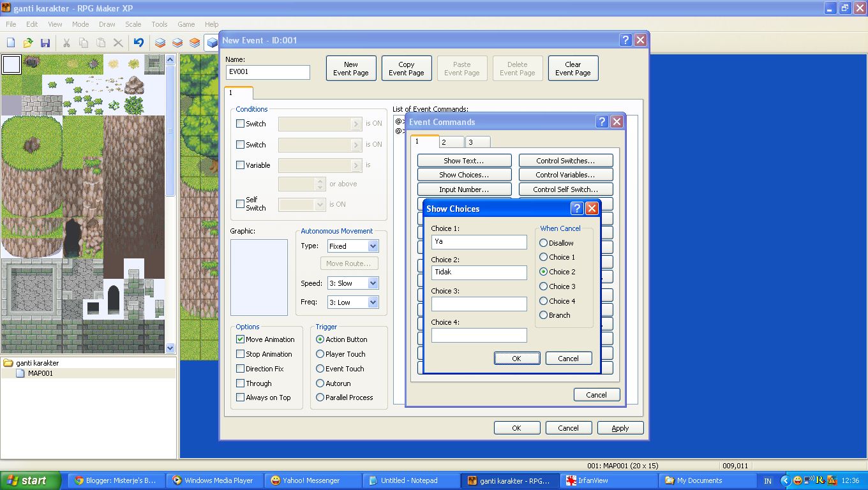Screen dimensions: 868x490
Task: Set When Cancel to Disallow
Action: [x=543, y=242]
